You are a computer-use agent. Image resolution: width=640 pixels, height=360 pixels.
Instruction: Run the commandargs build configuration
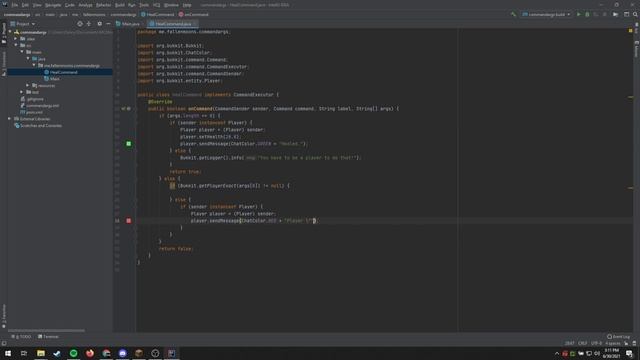coord(578,14)
